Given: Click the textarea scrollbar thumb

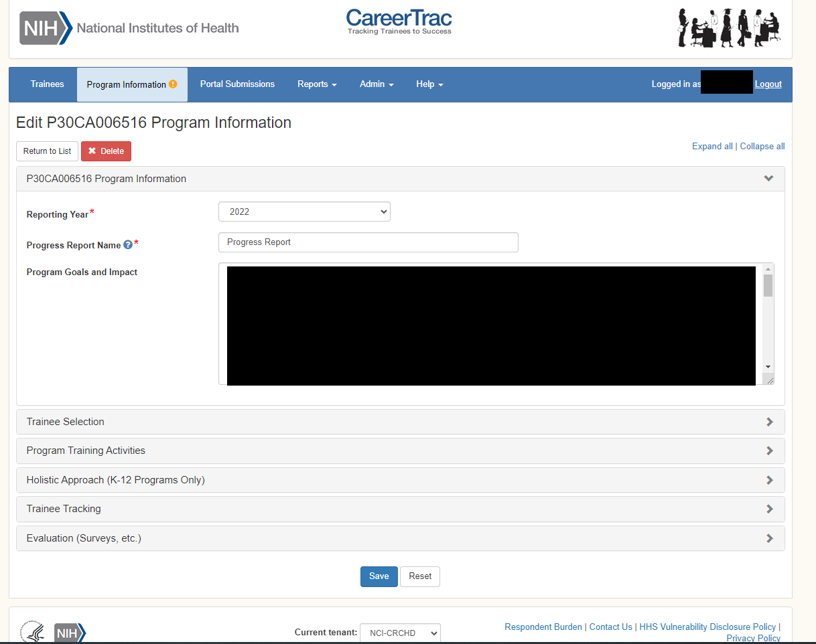Looking at the screenshot, I should tap(768, 286).
